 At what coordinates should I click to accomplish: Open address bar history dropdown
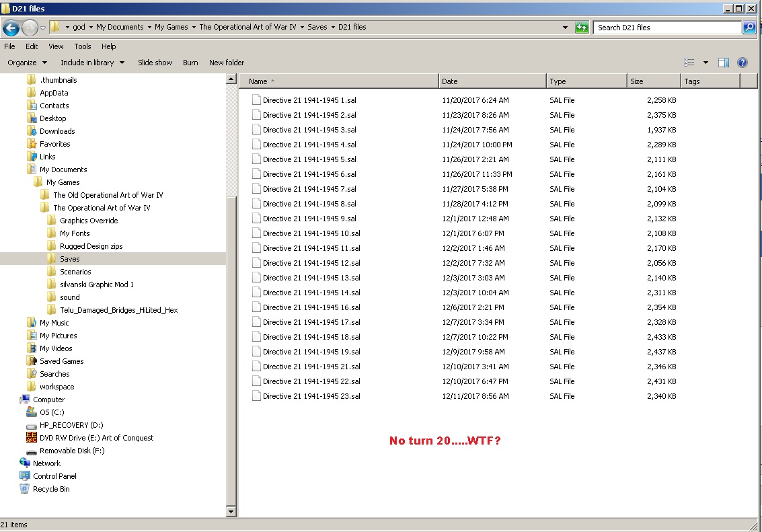click(565, 27)
